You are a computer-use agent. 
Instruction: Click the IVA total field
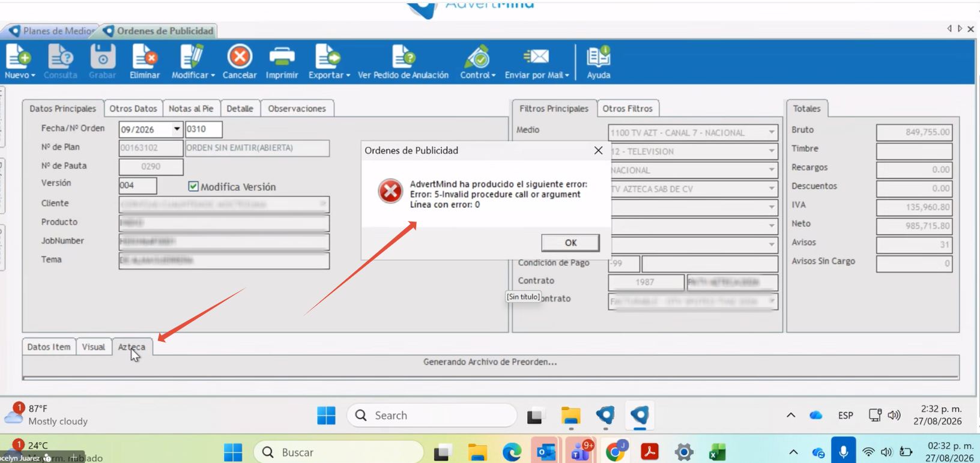pyautogui.click(x=914, y=207)
